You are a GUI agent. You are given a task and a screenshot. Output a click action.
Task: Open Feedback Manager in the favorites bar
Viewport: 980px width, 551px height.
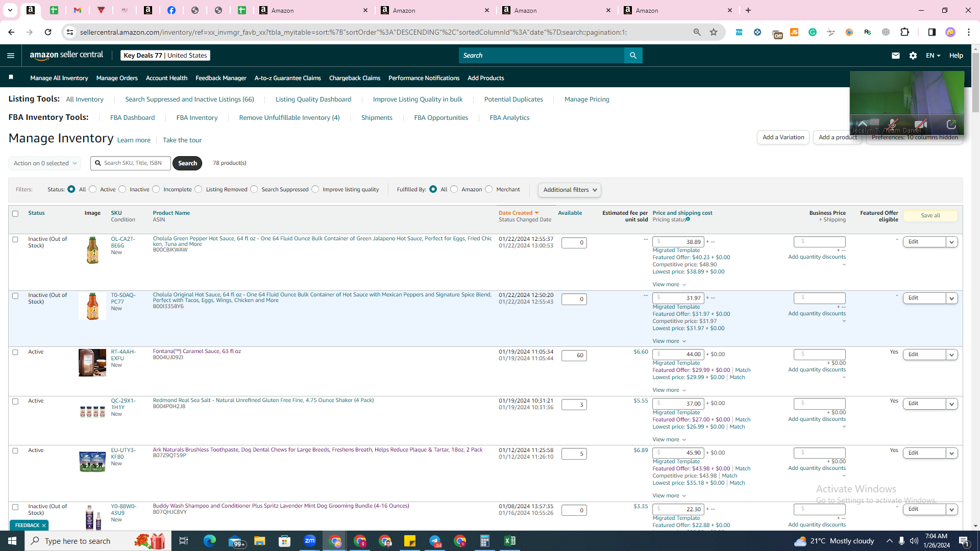[221, 78]
